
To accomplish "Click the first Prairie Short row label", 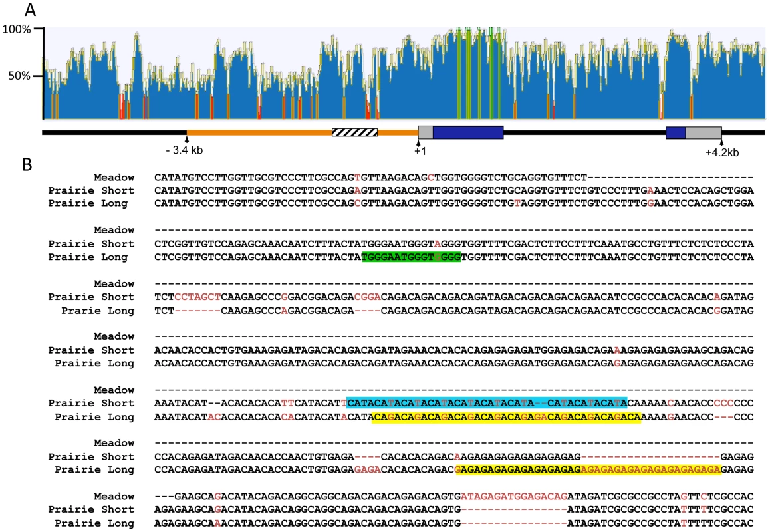I will coord(91,191).
